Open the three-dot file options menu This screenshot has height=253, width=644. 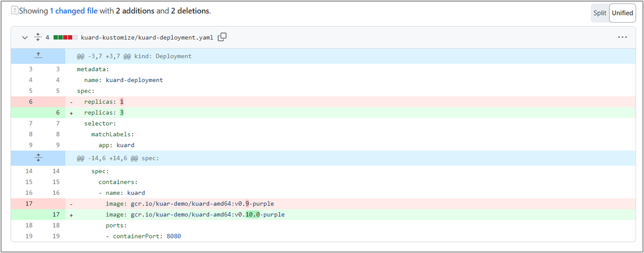(622, 38)
